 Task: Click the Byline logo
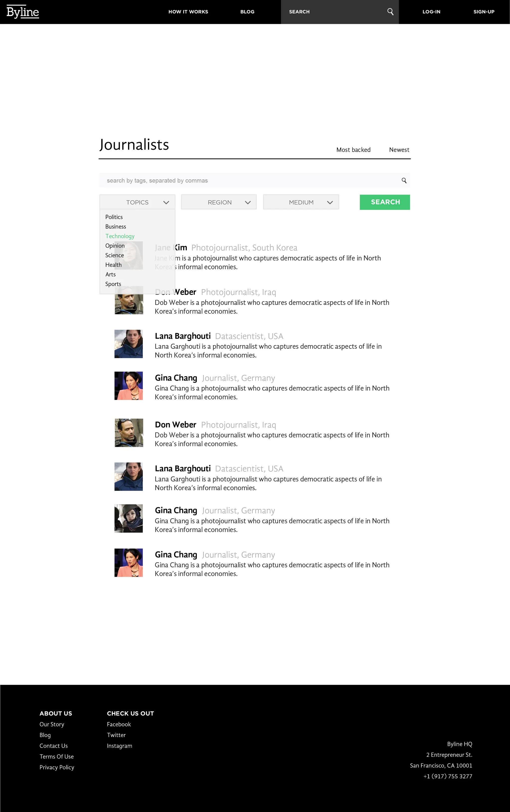[23, 12]
